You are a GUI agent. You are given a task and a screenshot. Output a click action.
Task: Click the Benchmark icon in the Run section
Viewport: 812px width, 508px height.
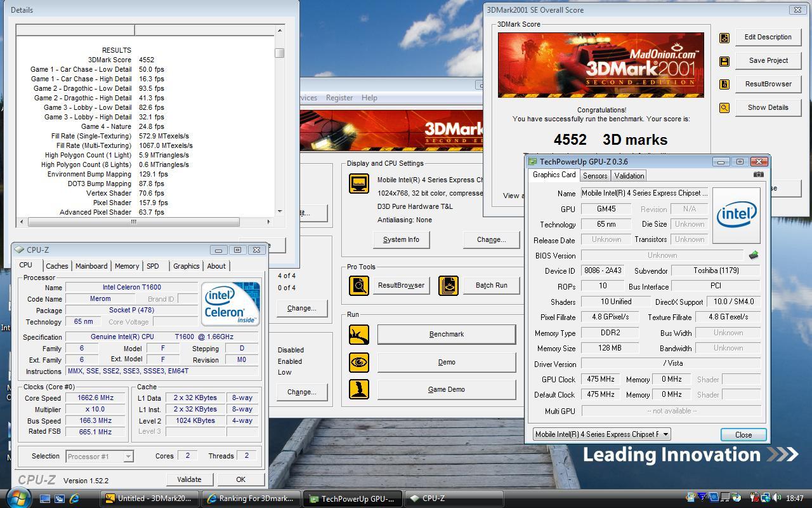(359, 334)
